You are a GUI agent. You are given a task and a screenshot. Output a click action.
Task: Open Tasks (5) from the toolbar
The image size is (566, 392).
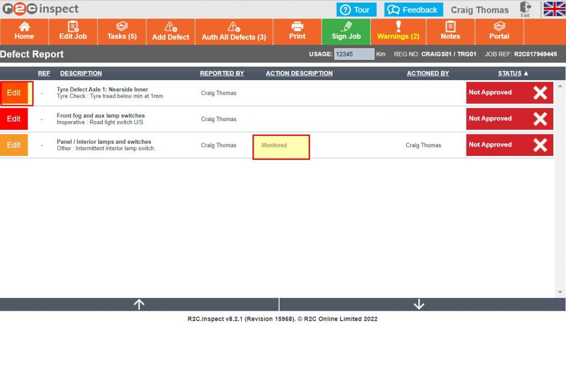click(x=122, y=32)
